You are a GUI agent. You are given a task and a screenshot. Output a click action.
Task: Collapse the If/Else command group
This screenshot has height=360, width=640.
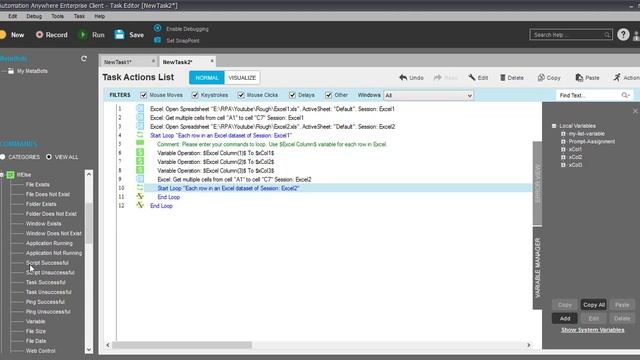tap(2, 175)
